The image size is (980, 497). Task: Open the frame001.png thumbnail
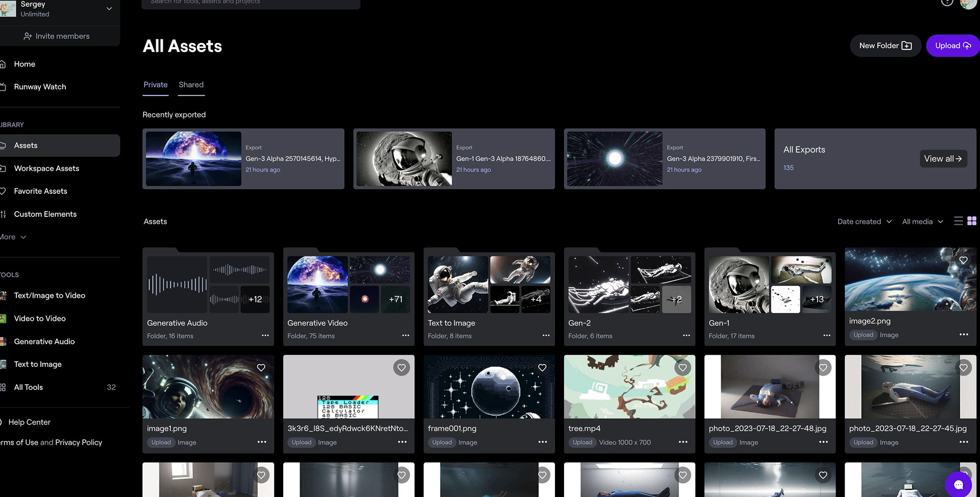pos(489,387)
